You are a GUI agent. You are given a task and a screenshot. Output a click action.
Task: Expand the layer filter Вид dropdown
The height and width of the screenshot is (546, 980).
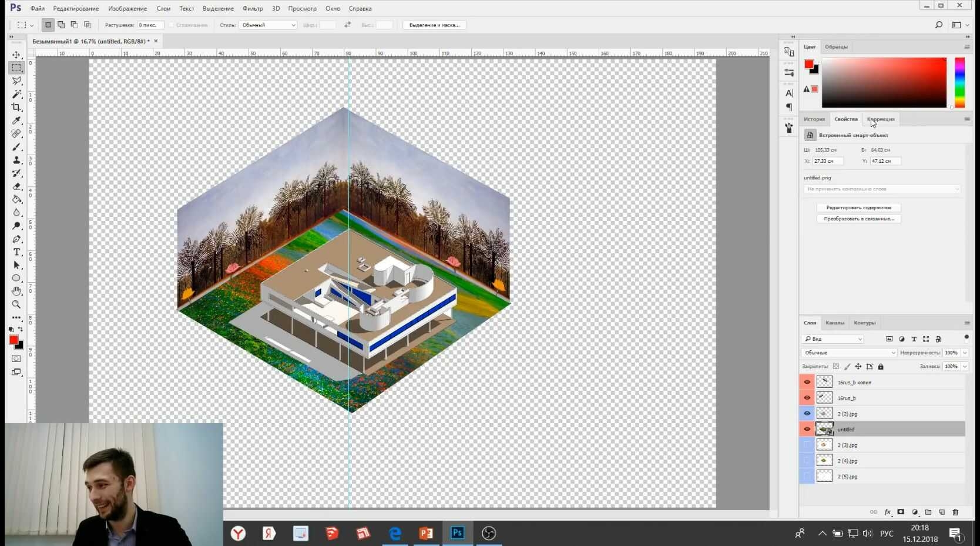click(832, 339)
